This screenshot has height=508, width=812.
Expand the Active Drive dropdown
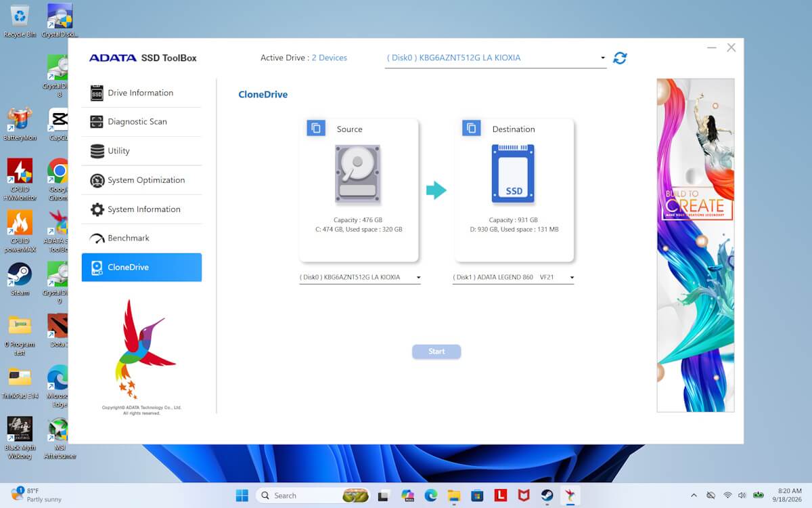point(495,58)
